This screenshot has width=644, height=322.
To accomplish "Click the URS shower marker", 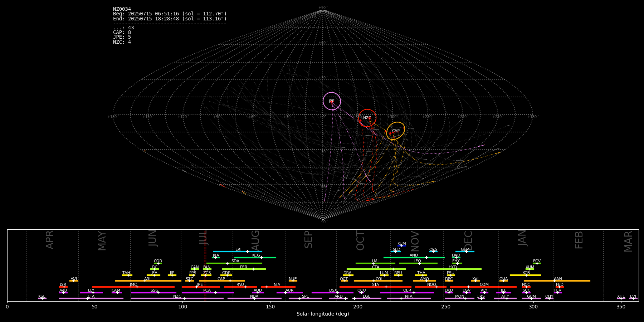I will [481, 298].
